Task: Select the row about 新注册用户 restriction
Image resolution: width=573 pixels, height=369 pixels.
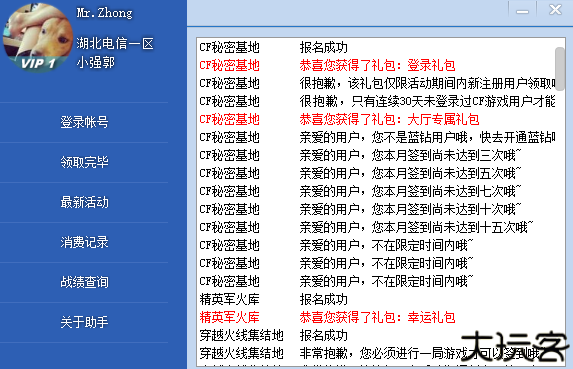Action: 376,83
